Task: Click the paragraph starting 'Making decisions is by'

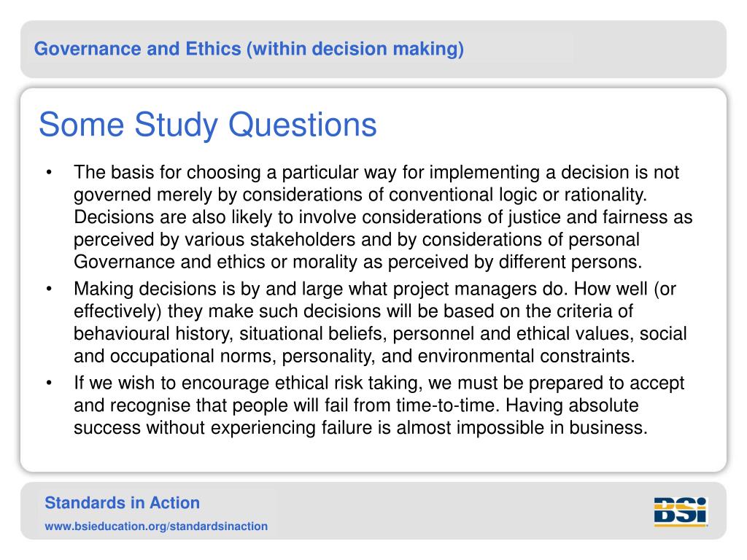Action: coord(380,322)
